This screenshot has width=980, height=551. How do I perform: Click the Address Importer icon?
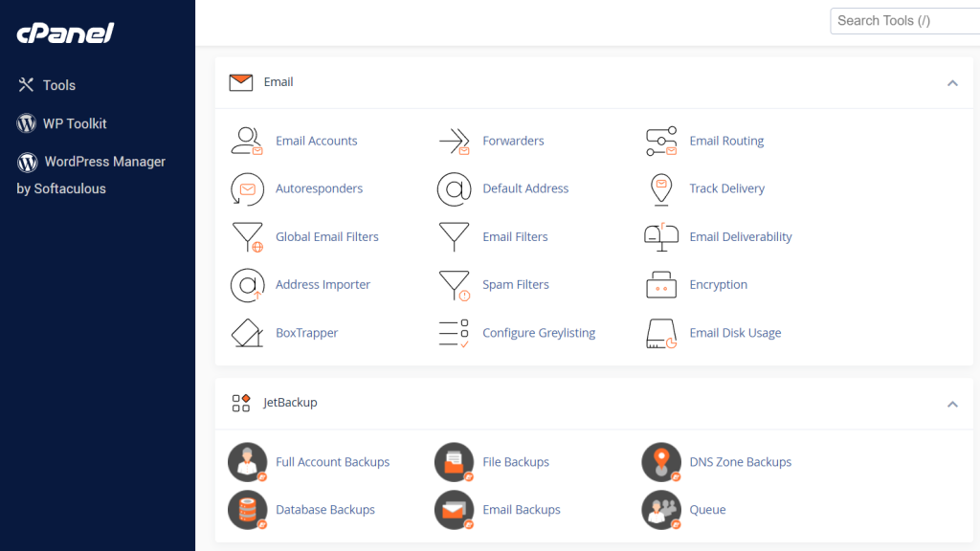247,285
